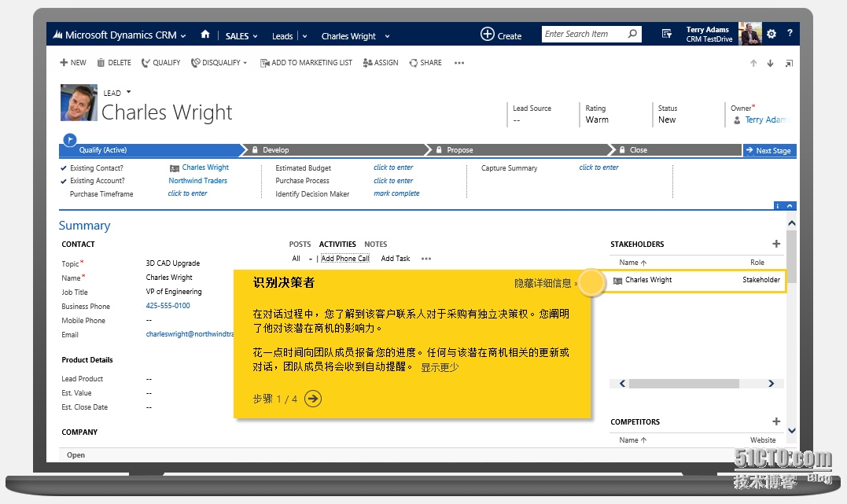
Task: Click the Create plus icon
Action: (488, 34)
